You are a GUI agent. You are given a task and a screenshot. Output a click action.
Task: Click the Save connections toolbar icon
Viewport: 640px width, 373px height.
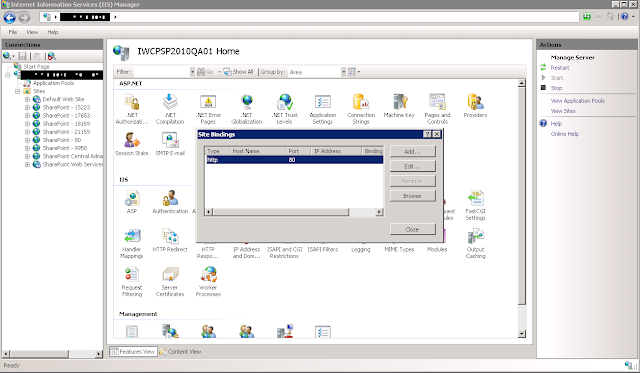click(22, 56)
